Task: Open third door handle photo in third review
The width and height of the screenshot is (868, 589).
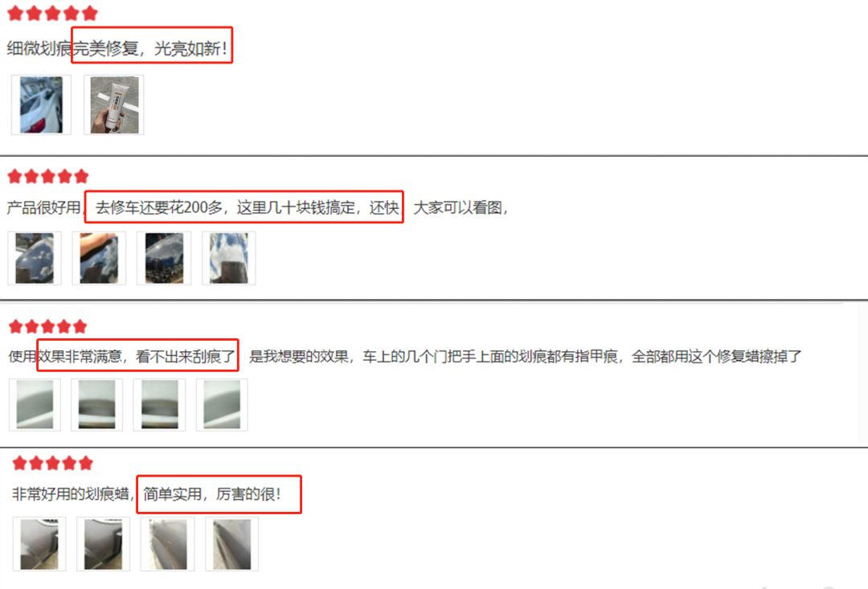Action: click(159, 405)
